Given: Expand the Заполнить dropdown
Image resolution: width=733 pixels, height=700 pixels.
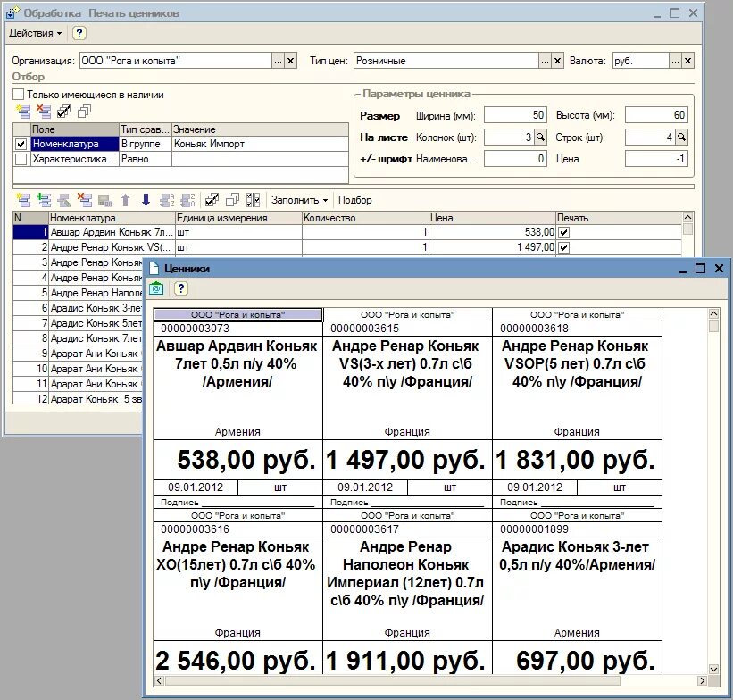Looking at the screenshot, I should tap(299, 200).
